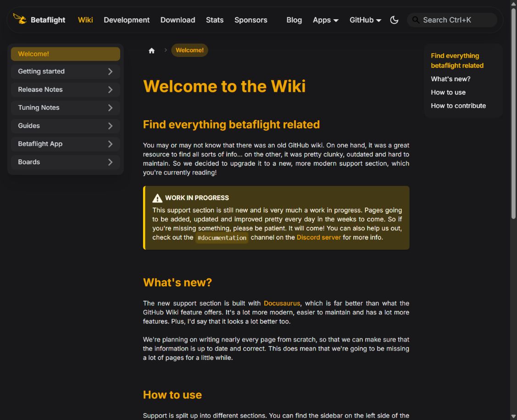Open the Development nav item
Screen dimensions: 517x420
pyautogui.click(x=127, y=20)
